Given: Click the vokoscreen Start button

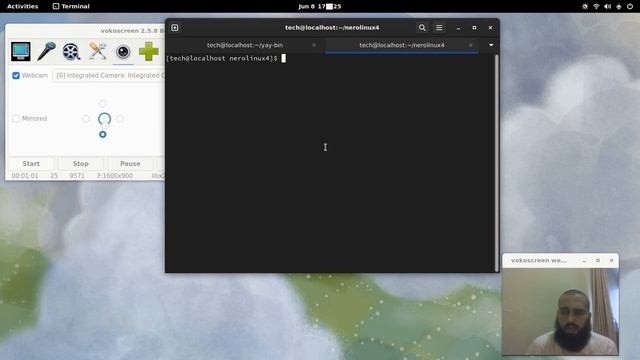Looking at the screenshot, I should [x=31, y=163].
